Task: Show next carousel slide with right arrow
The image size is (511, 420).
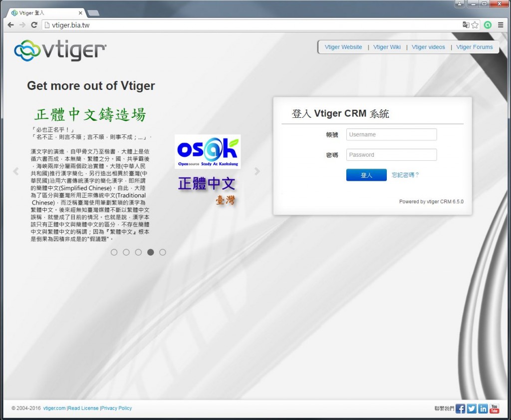Action: coord(257,171)
